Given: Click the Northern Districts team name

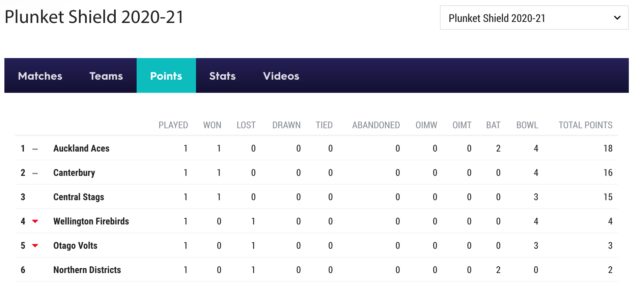Looking at the screenshot, I should click(87, 270).
